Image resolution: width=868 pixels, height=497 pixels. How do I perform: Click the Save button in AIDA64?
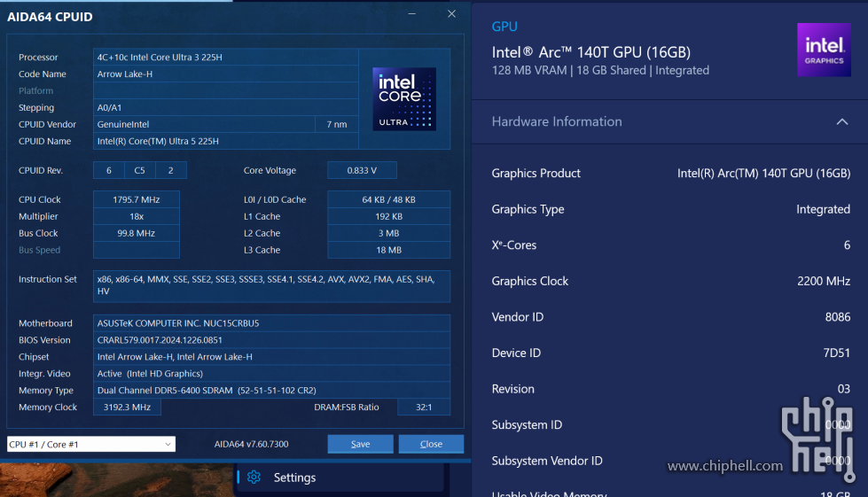(x=360, y=444)
